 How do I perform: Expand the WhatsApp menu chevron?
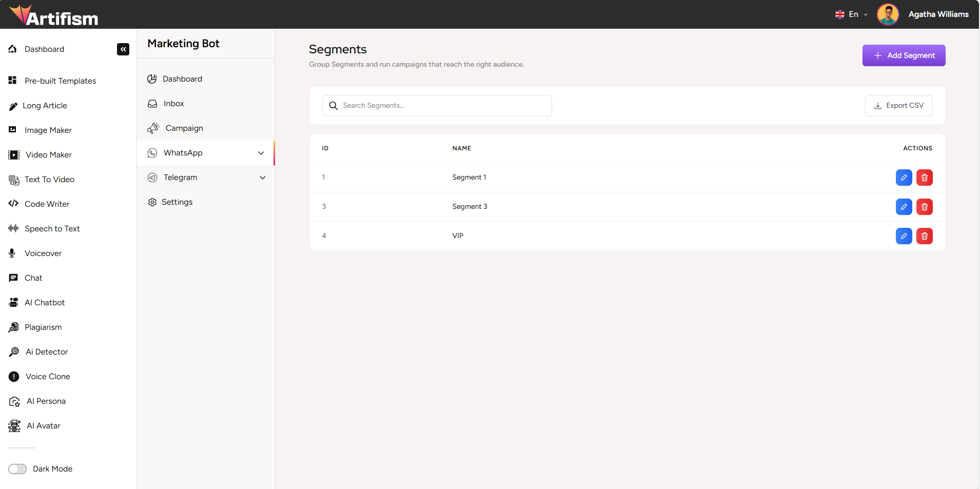click(x=261, y=153)
